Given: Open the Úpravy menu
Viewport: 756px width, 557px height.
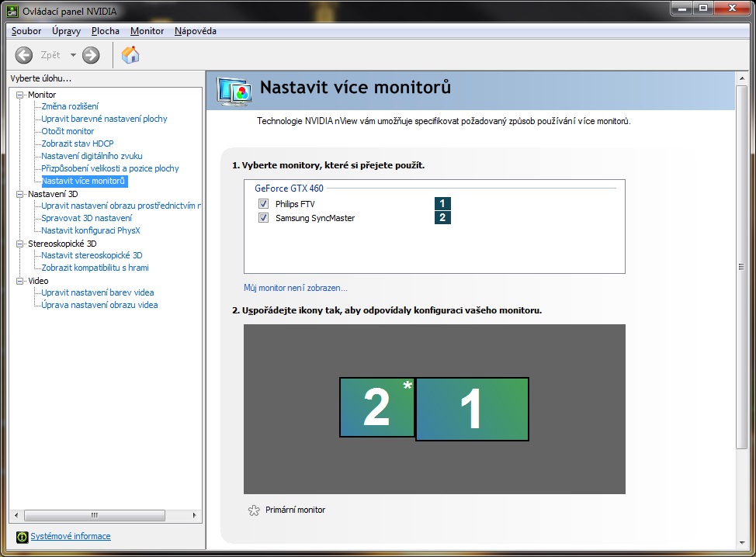Looking at the screenshot, I should pyautogui.click(x=67, y=31).
